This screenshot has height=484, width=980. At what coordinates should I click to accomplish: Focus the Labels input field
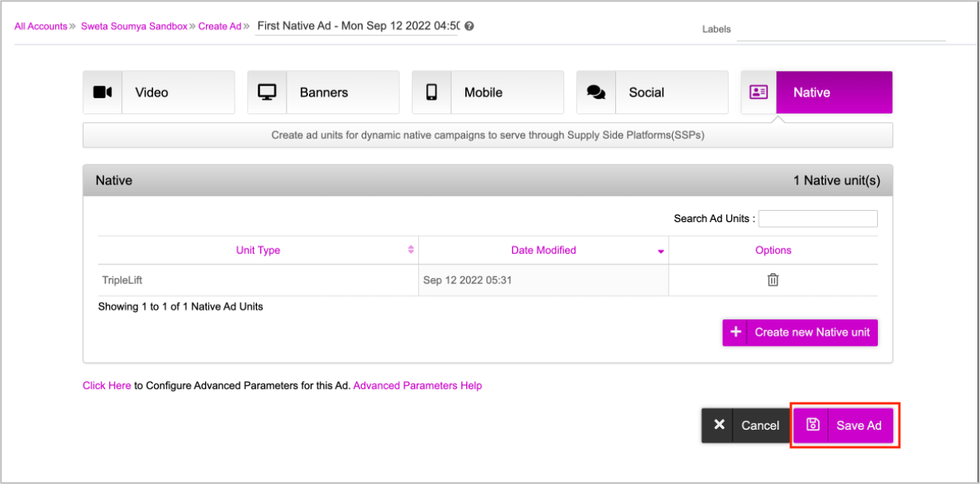coord(840,30)
